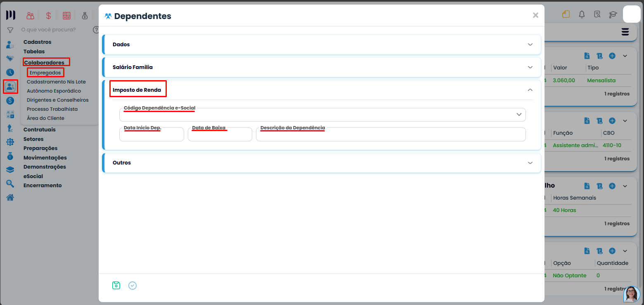The width and height of the screenshot is (644, 305).
Task: Open Dirigentes e Conselheiros
Action: 58,100
